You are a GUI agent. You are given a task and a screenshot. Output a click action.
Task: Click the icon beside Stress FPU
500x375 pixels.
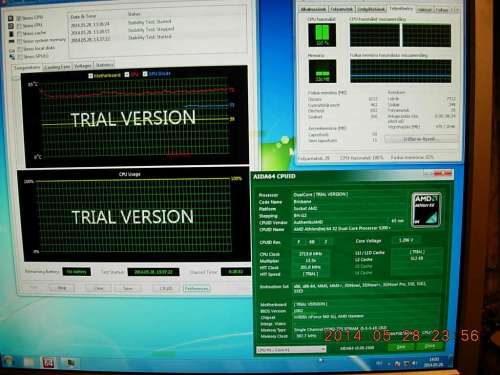pyautogui.click(x=11, y=26)
